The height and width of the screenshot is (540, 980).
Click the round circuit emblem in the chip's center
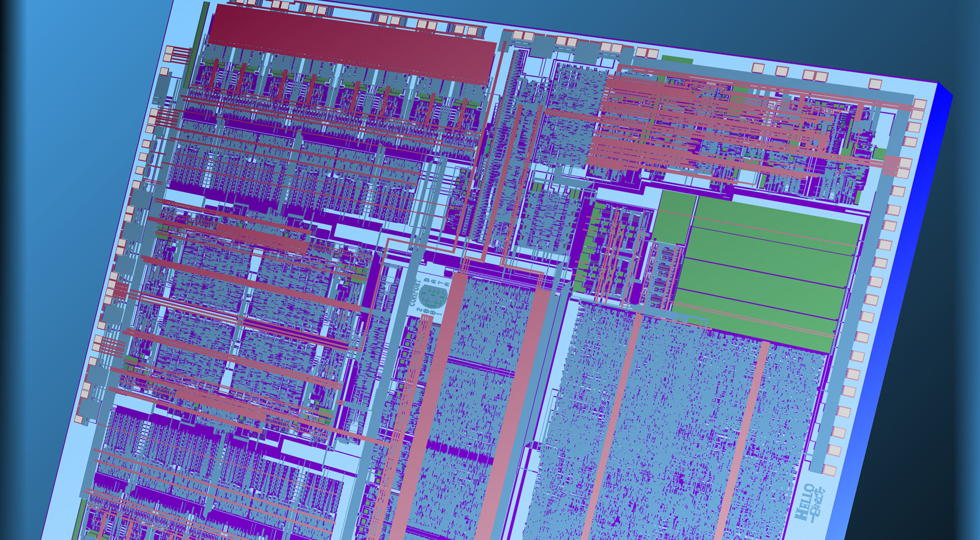click(x=433, y=296)
